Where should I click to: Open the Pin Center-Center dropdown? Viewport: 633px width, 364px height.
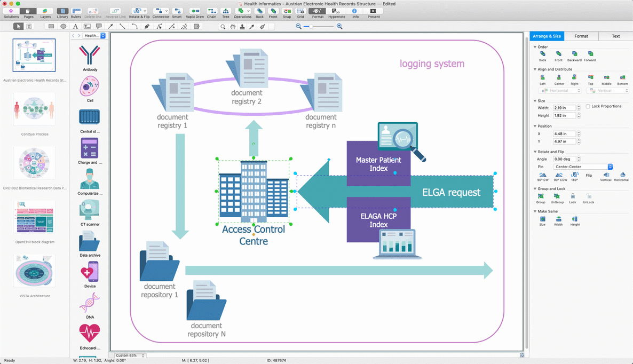coord(583,167)
